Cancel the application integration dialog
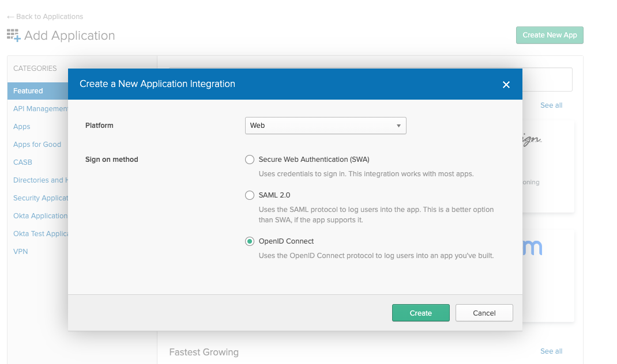The image size is (617, 364). [484, 313]
